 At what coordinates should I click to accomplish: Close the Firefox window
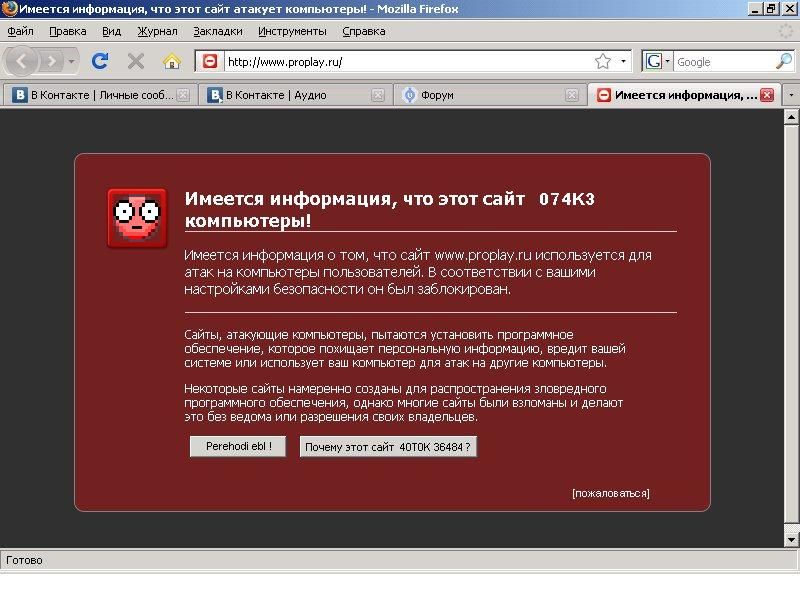[788, 9]
